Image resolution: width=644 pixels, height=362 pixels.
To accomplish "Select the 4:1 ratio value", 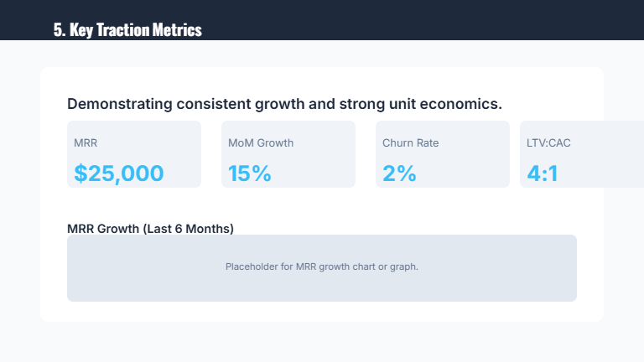I will (x=543, y=173).
